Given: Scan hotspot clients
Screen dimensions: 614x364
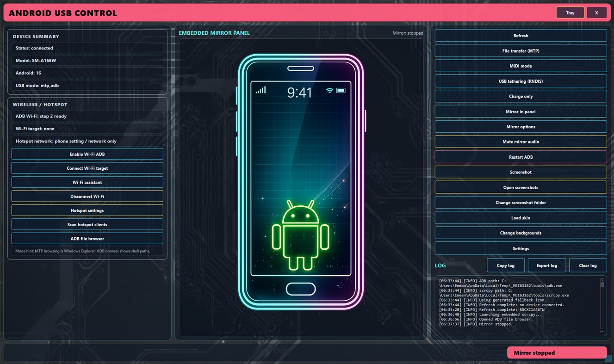Looking at the screenshot, I should (x=87, y=224).
